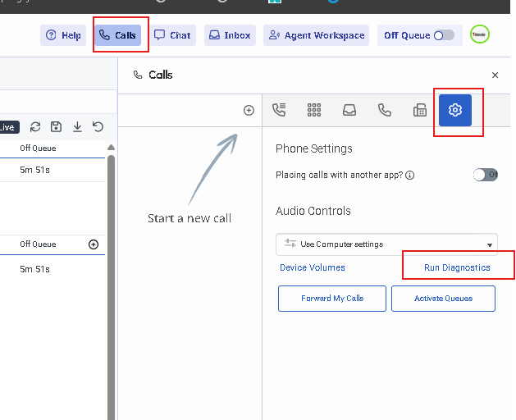
Task: Click the Forward My Calls button
Action: coord(331,299)
